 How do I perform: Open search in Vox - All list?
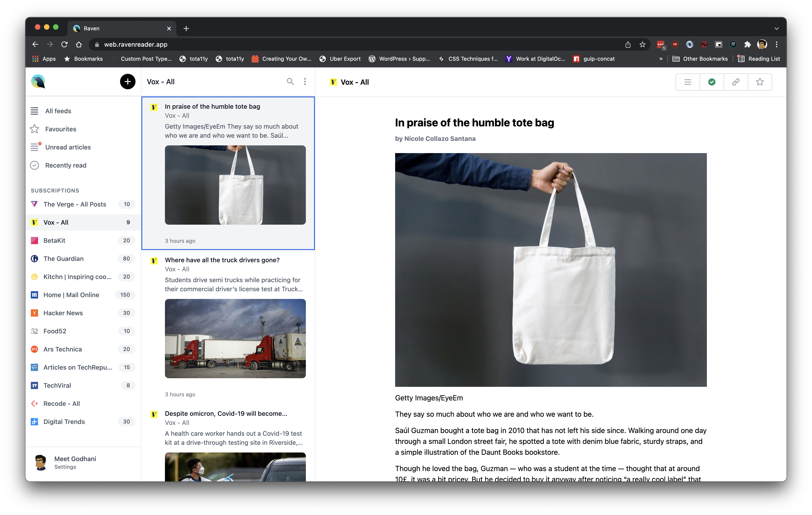coord(290,82)
